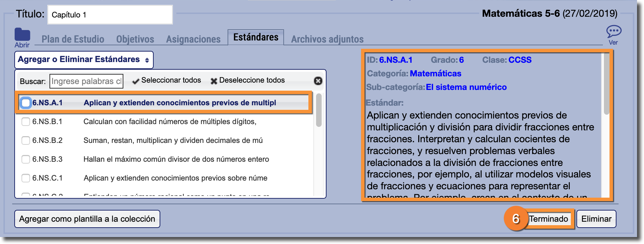Expand Agregar o Eliminar Estándares dropdown

[x=84, y=60]
